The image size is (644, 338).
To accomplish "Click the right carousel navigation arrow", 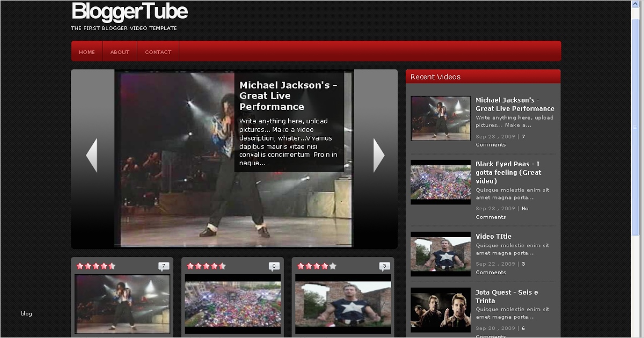I will (x=377, y=154).
